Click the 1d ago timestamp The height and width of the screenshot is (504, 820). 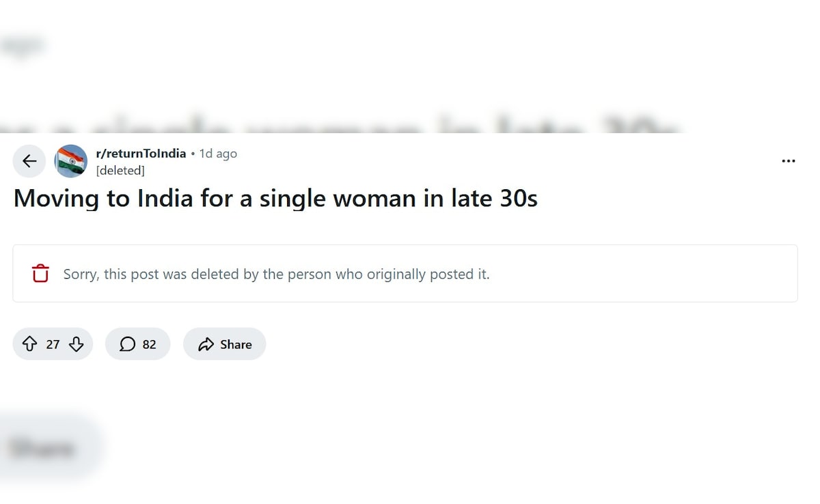(218, 154)
